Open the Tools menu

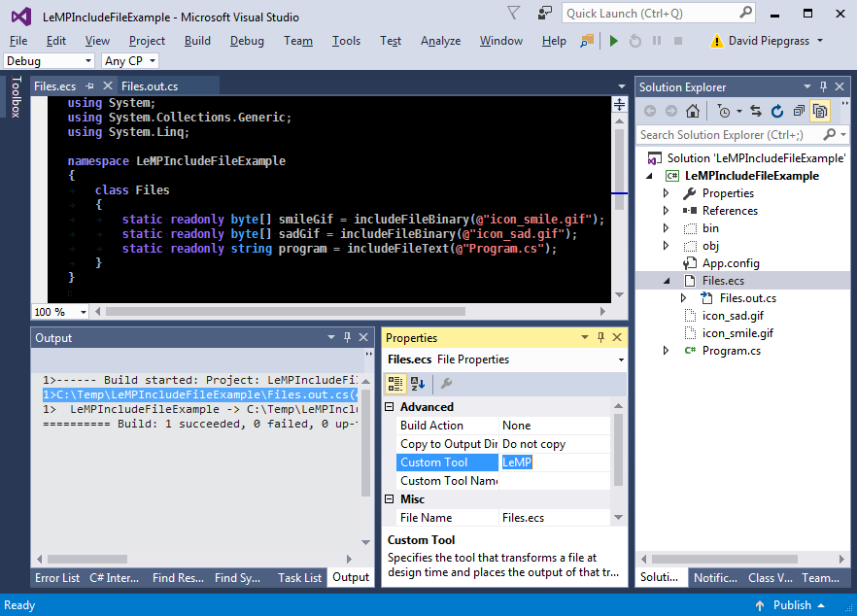[346, 41]
